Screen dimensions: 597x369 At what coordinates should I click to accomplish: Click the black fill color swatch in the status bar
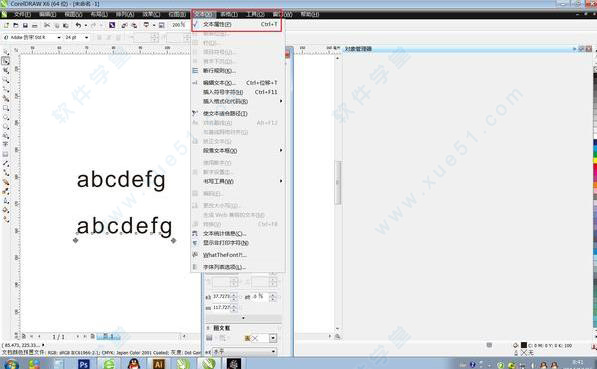coord(524,345)
